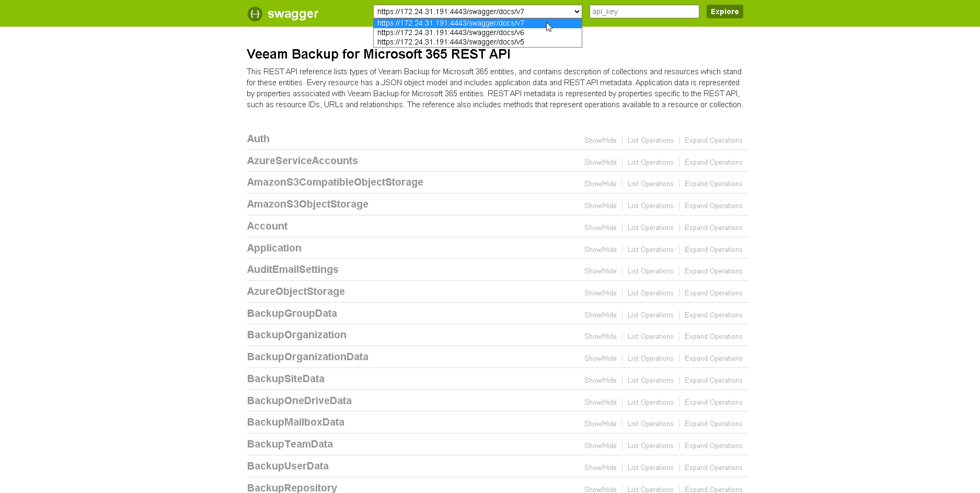This screenshot has height=493, width=980.
Task: Open the AmazonS3ObjectStorage resource heading
Action: [307, 204]
